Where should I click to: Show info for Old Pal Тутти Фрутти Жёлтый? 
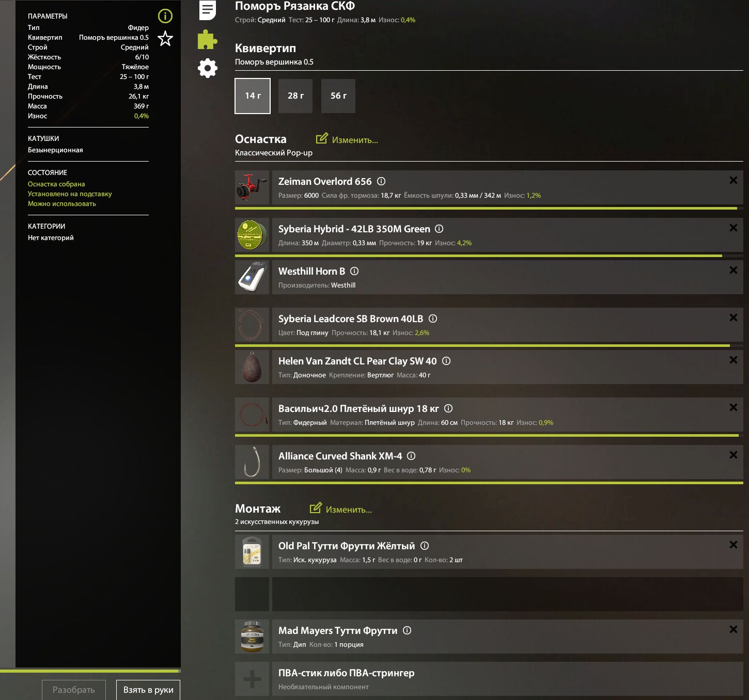coord(425,546)
